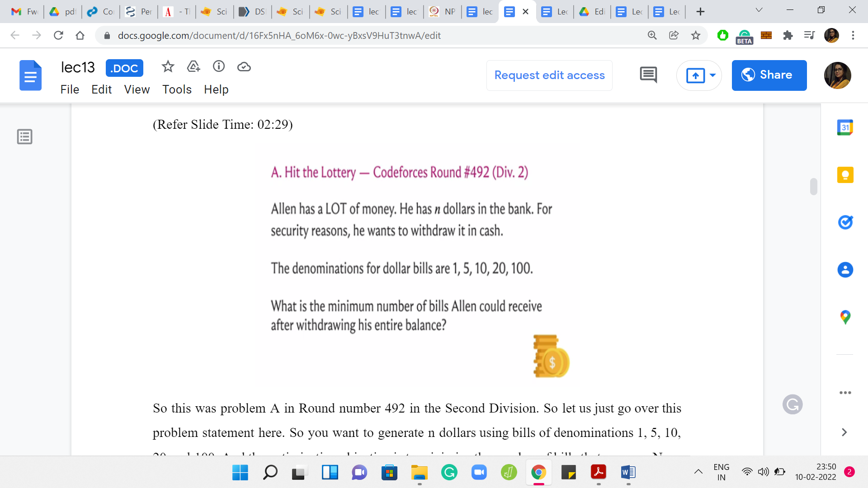Open document details info icon
The image size is (868, 488).
[219, 67]
